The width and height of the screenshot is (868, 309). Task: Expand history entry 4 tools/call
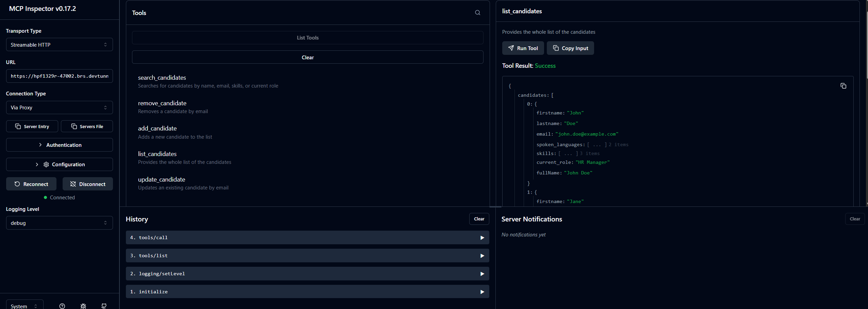click(x=307, y=237)
